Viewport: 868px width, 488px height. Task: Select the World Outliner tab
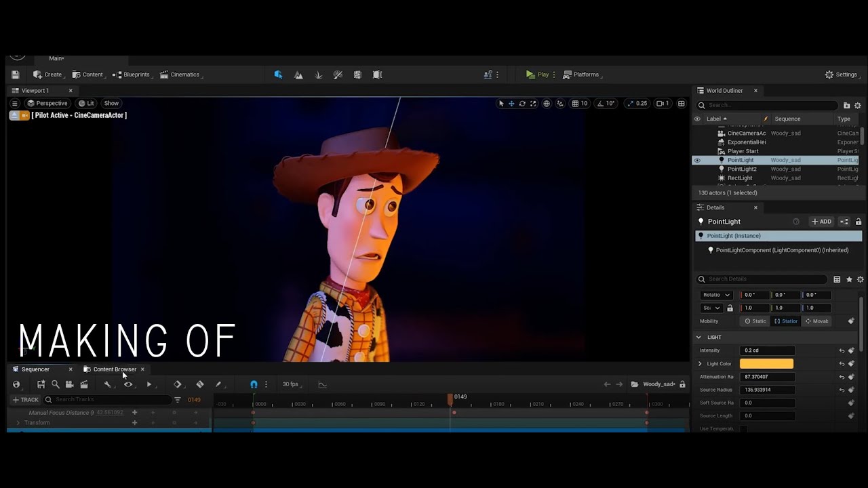(724, 90)
